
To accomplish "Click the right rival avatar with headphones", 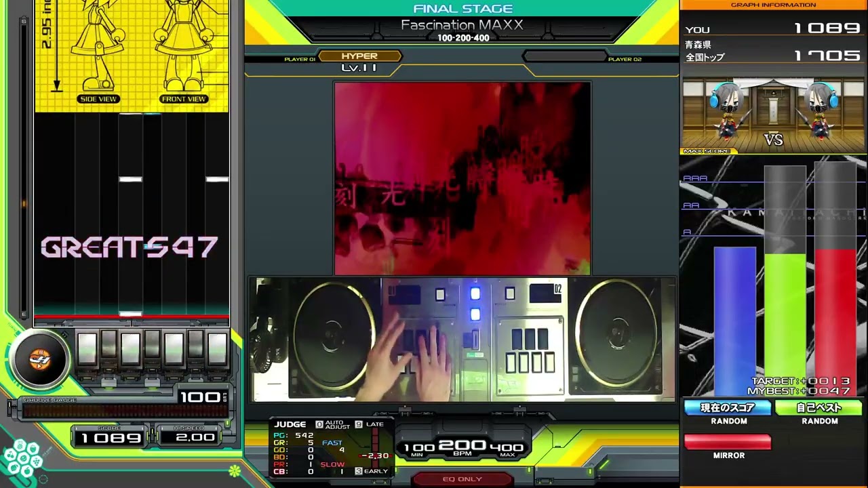I will [x=819, y=113].
